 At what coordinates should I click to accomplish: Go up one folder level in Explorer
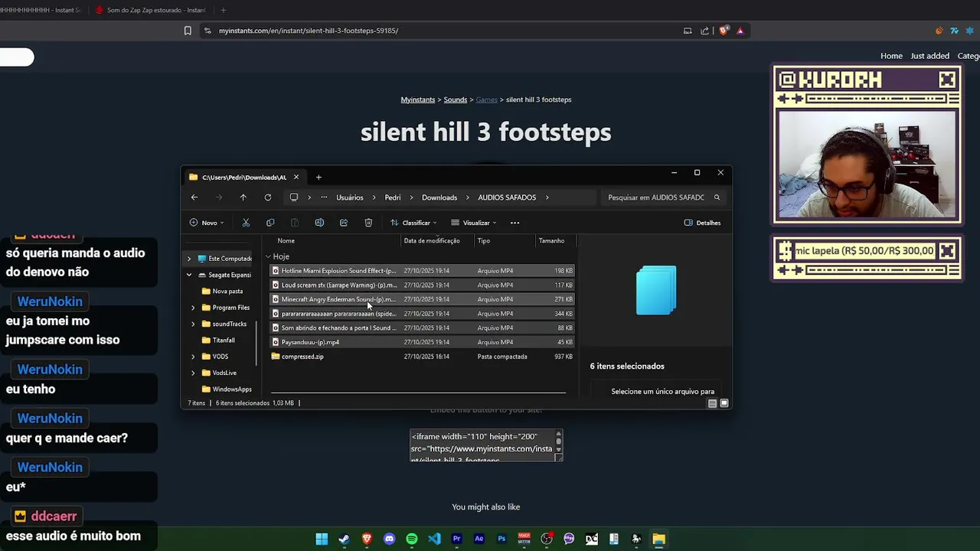point(243,197)
